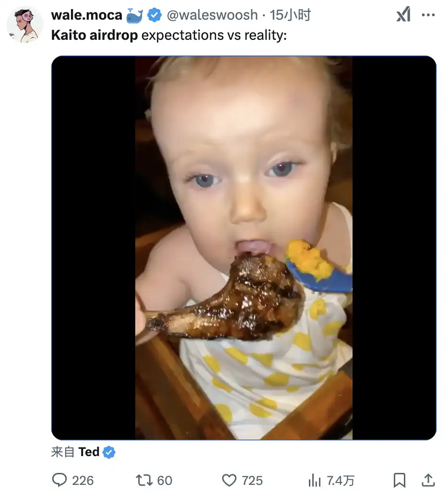
Task: Like the tweet with heart icon
Action: [229, 481]
